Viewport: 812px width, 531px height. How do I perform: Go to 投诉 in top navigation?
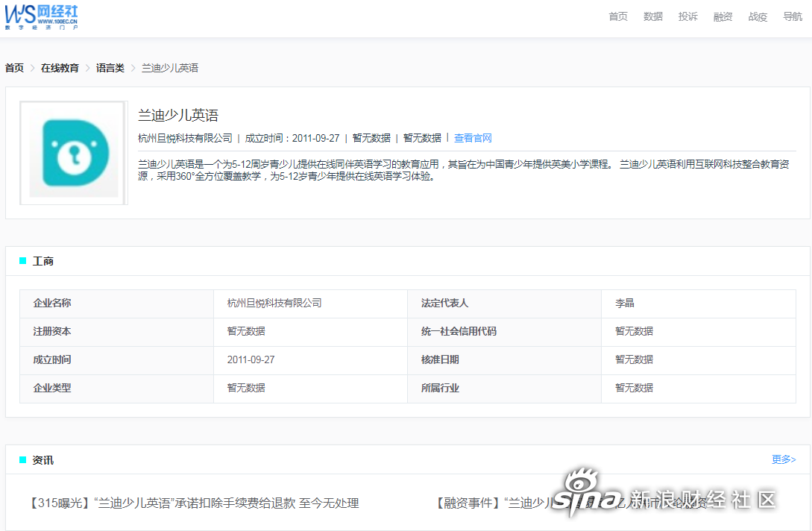[687, 16]
